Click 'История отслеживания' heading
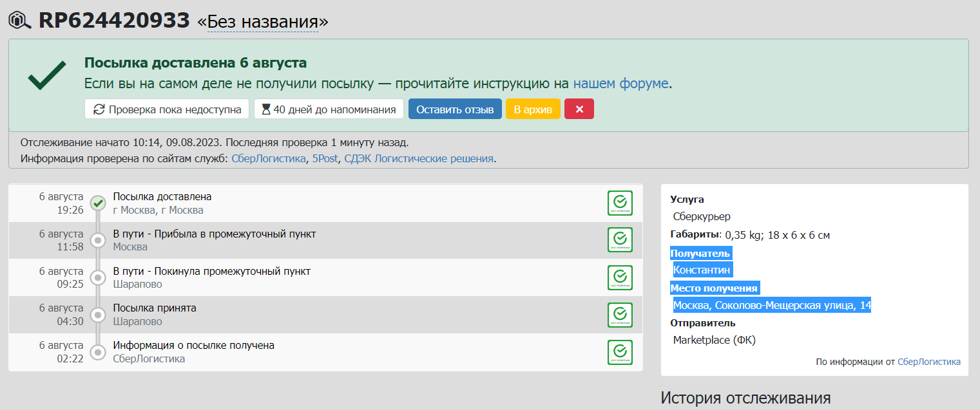This screenshot has width=980, height=410. tap(745, 398)
